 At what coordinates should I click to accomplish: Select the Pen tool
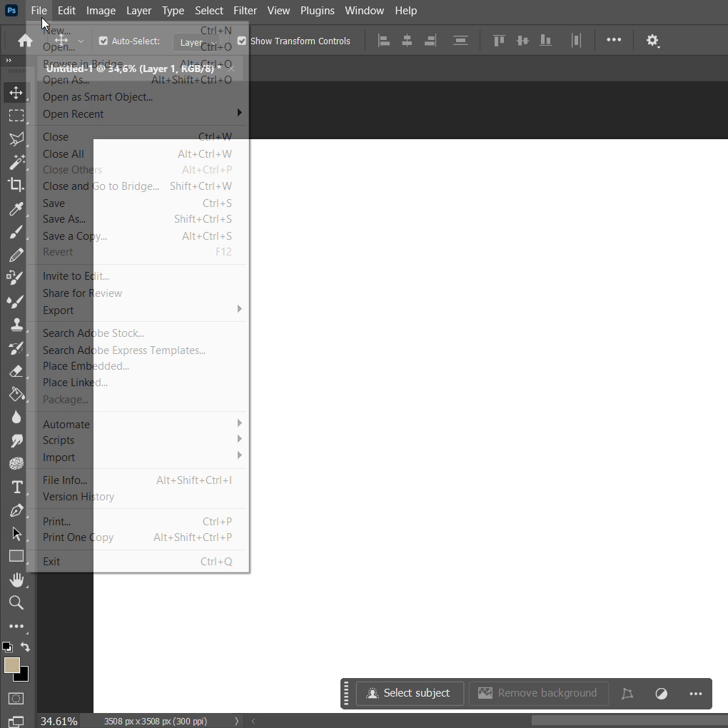click(x=16, y=510)
